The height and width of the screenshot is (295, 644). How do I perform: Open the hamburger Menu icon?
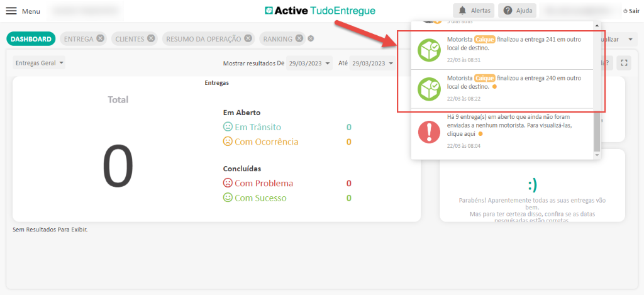(x=11, y=11)
